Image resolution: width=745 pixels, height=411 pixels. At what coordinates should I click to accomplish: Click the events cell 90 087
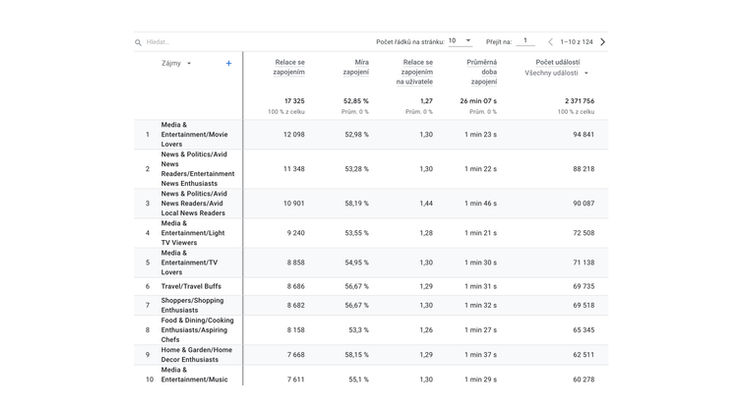click(583, 203)
